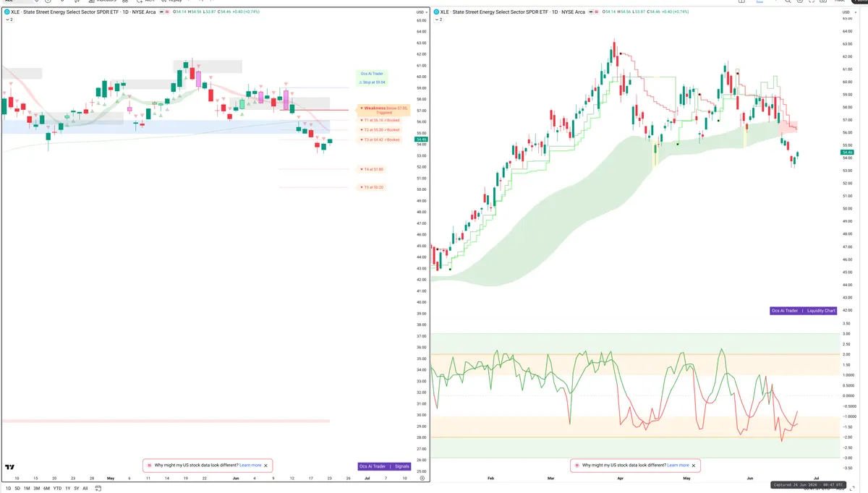Collapse the indicator legend labeled 2 in left chart
The image size is (868, 493).
(x=9, y=20)
